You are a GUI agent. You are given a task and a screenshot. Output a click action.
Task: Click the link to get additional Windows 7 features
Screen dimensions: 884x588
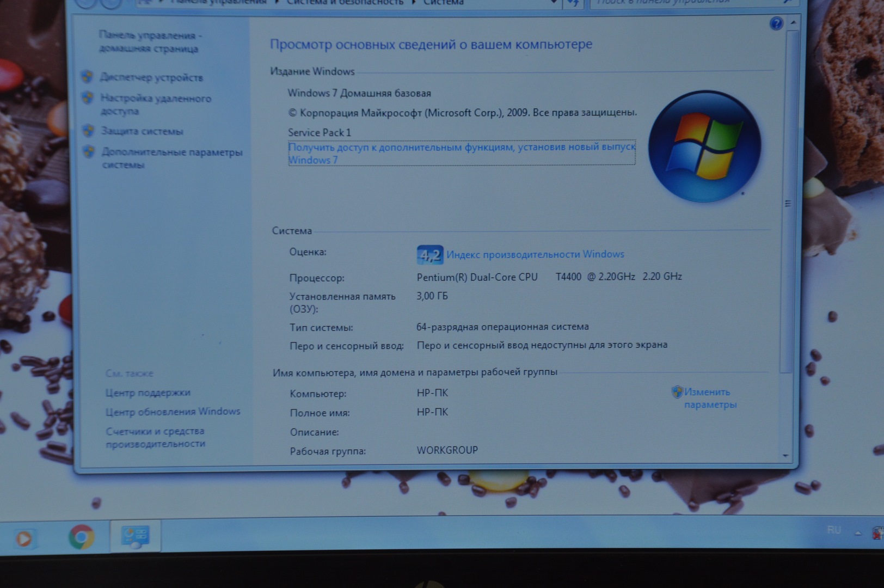[462, 153]
